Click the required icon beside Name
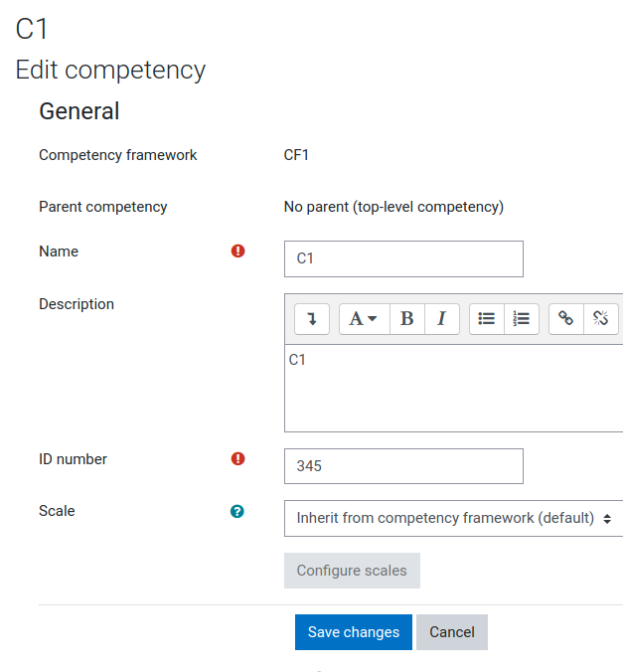The width and height of the screenshot is (623, 672). 237,251
